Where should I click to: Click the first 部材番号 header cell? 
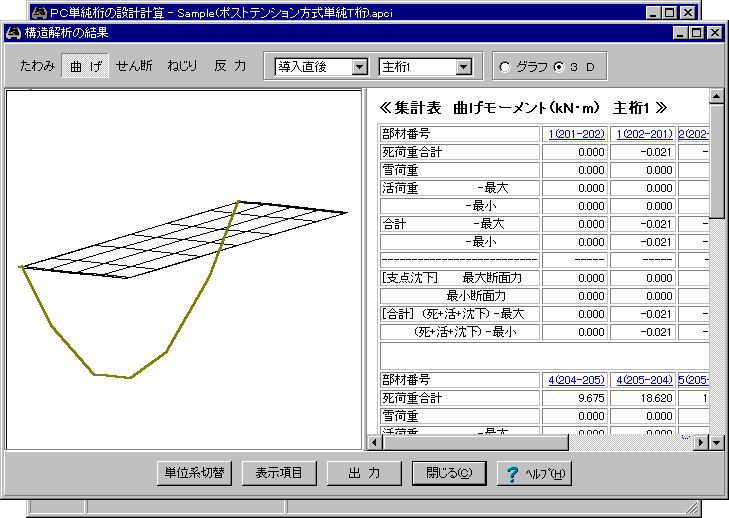pos(459,134)
